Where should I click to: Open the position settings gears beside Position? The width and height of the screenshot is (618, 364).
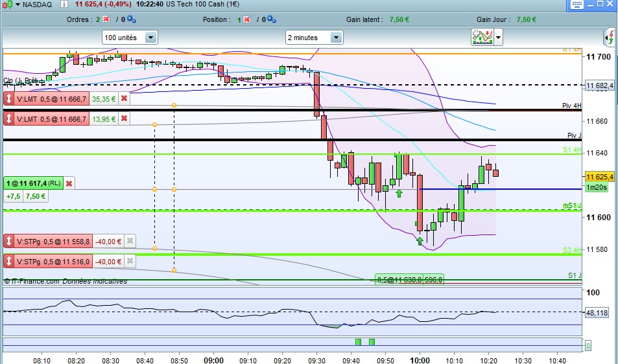271,19
